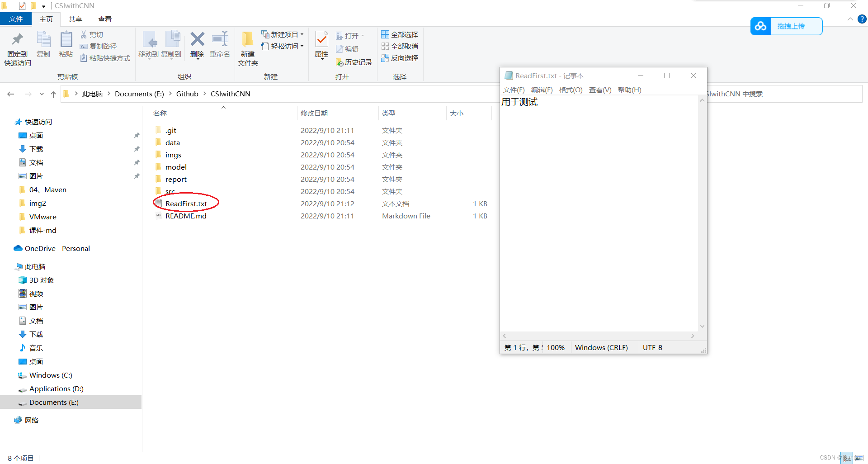Screen dimensions: 868x464
Task: Click the Copy icon in ribbon
Action: coord(43,39)
